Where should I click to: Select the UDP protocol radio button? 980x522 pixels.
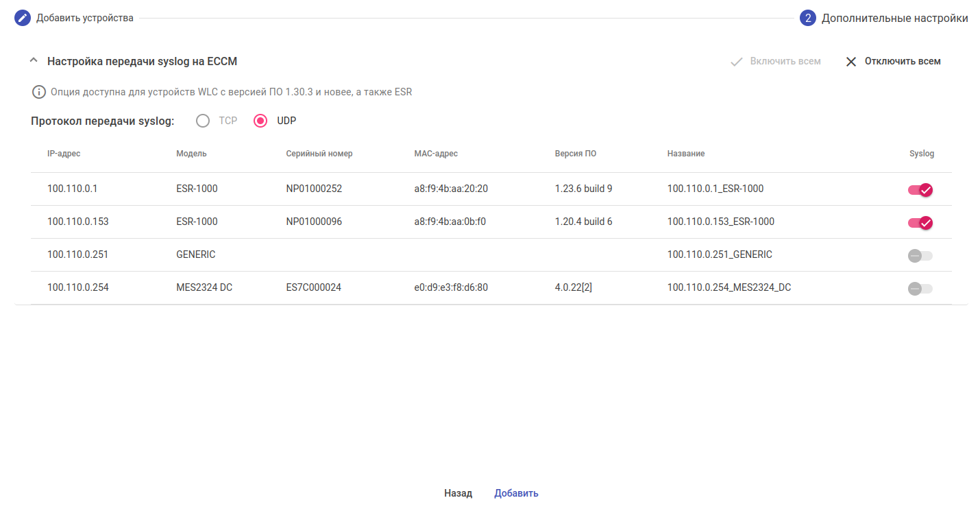coord(260,121)
